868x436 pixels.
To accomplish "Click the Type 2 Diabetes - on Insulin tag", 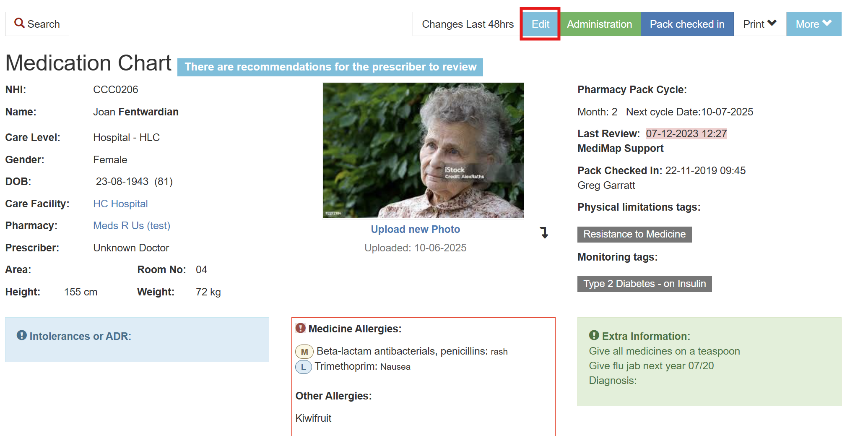I will coord(644,284).
